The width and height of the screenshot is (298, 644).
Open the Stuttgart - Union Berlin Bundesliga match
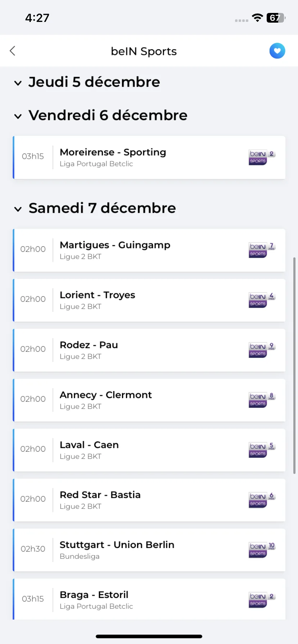(x=149, y=550)
